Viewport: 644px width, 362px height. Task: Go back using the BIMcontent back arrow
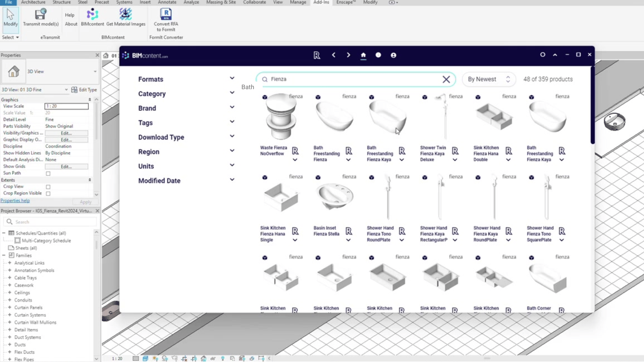(x=333, y=55)
